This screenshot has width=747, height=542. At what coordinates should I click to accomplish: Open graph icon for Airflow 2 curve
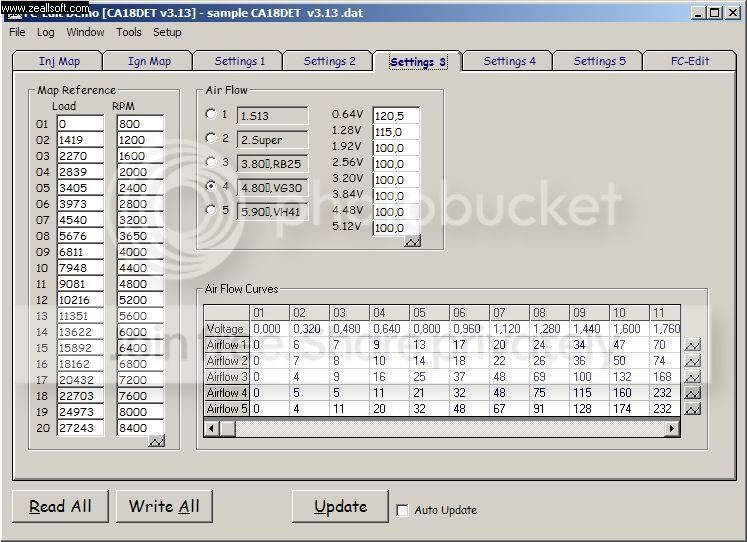click(x=692, y=361)
